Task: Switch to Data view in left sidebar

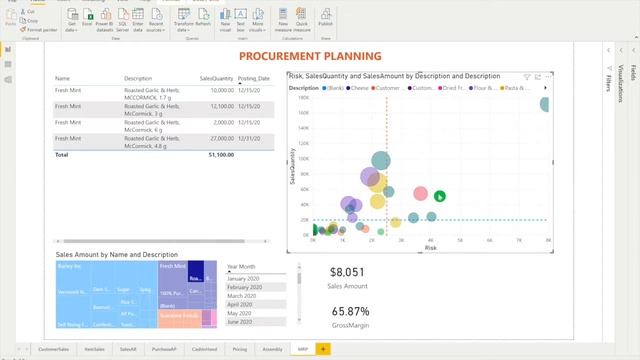Action: pos(8,64)
